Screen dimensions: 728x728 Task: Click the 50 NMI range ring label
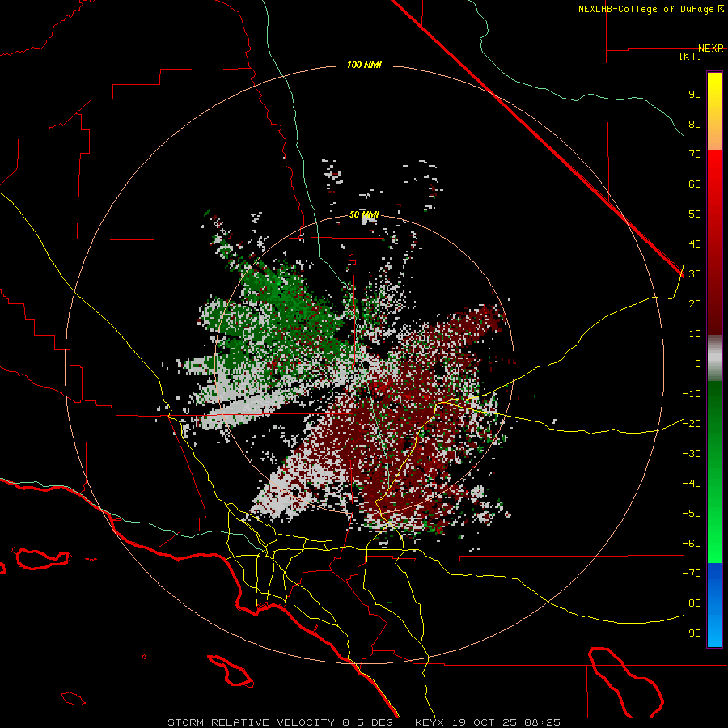click(x=364, y=214)
